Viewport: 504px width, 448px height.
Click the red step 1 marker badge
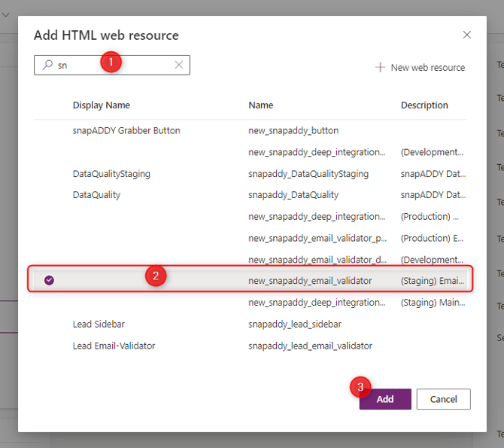111,62
